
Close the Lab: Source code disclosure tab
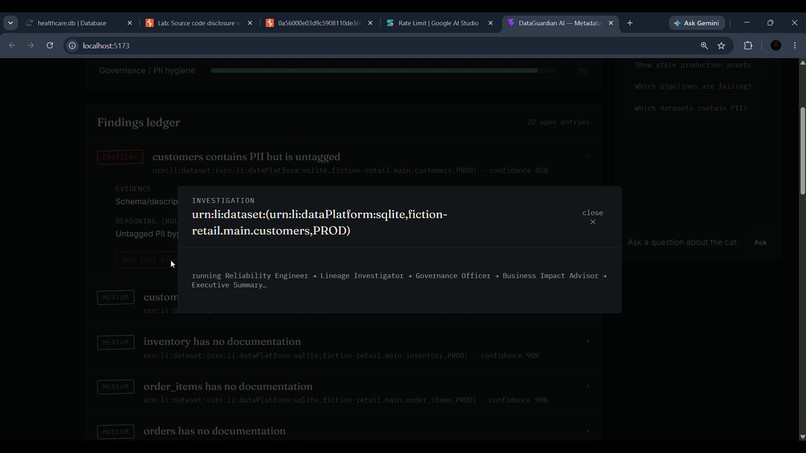(250, 23)
